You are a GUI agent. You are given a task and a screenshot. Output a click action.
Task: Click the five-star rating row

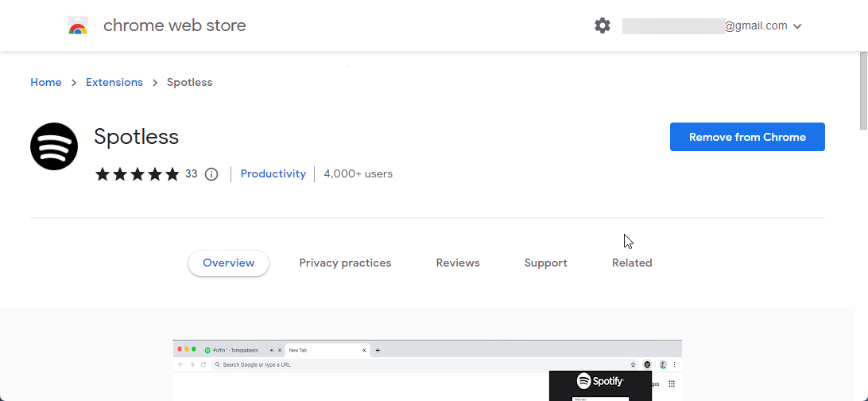(x=138, y=174)
